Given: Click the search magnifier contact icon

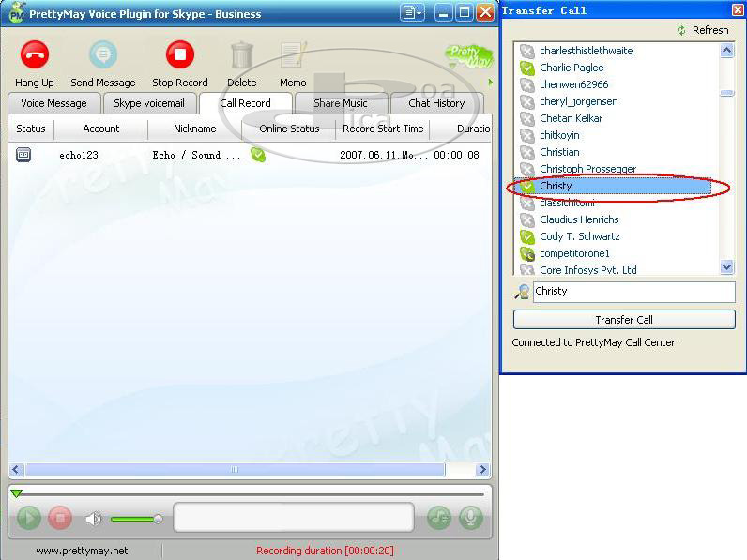Looking at the screenshot, I should click(522, 292).
